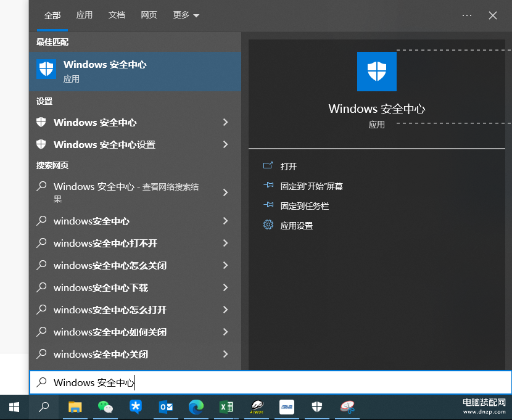
Task: Expand 更多 filter dropdown
Action: [186, 15]
